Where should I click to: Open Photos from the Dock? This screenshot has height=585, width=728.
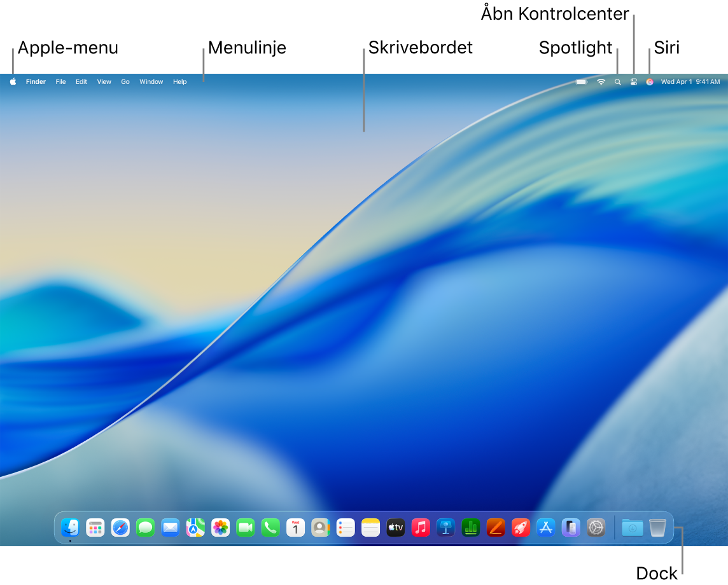220,527
